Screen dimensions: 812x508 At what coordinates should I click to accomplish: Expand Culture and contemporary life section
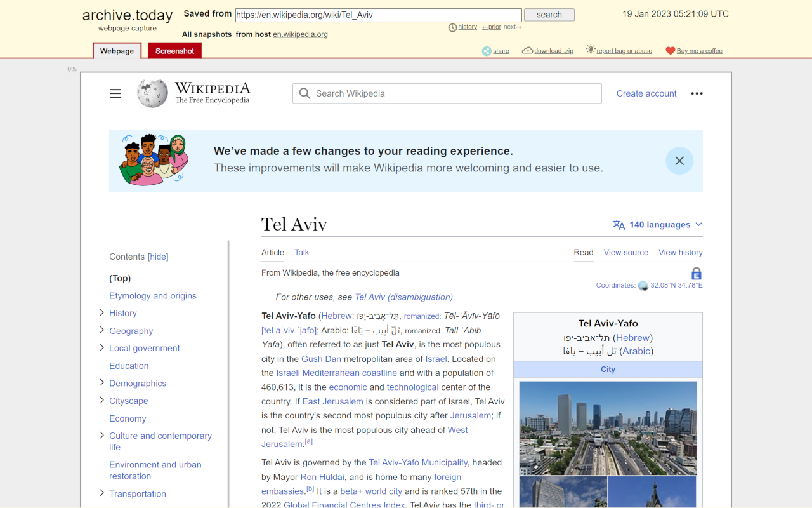click(101, 435)
